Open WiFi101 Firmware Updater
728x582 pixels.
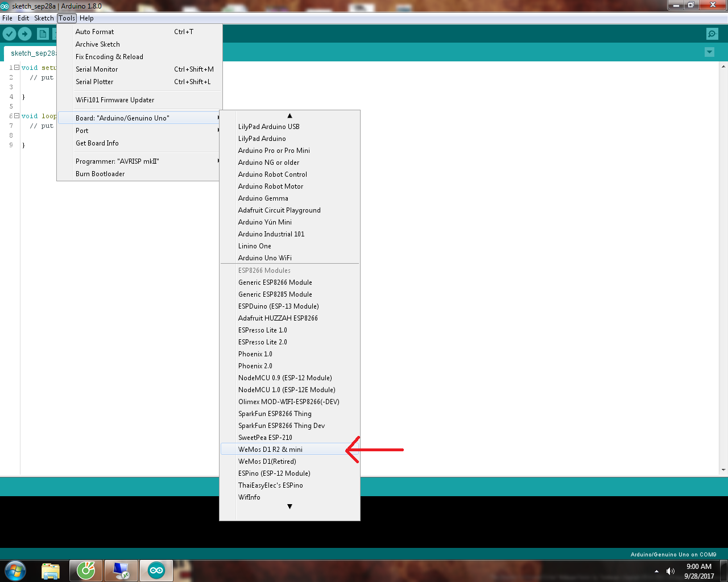click(x=139, y=100)
